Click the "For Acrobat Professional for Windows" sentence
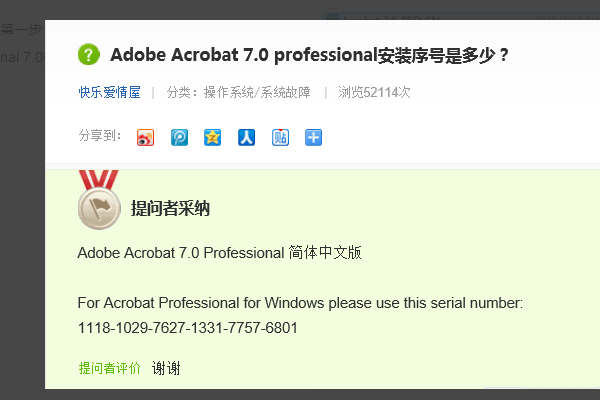 pos(300,303)
